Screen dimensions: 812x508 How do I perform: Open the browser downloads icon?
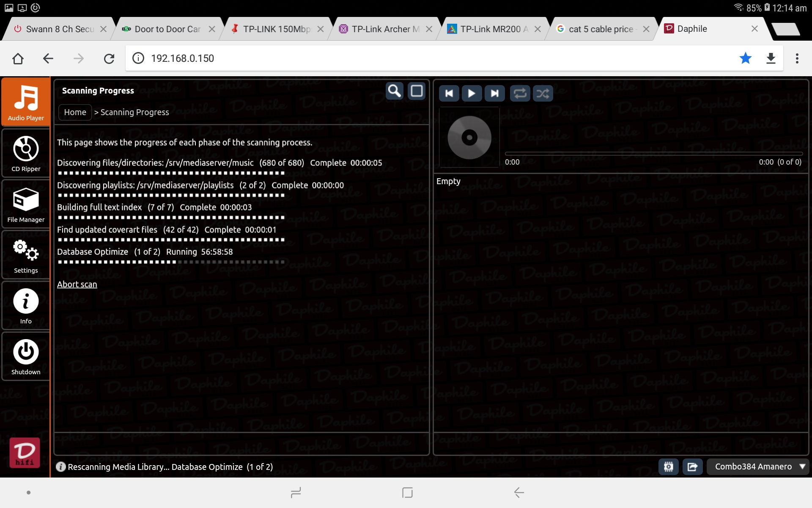pos(771,58)
